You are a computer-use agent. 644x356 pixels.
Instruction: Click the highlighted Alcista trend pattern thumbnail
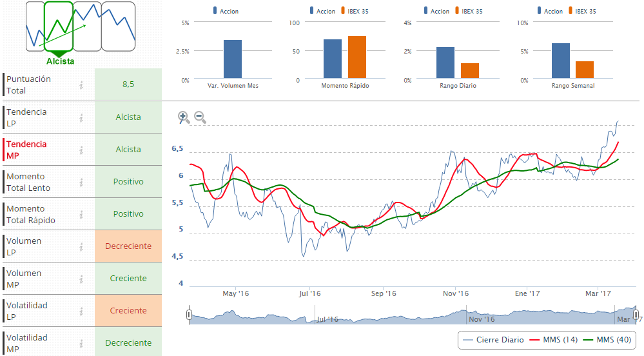[59, 27]
